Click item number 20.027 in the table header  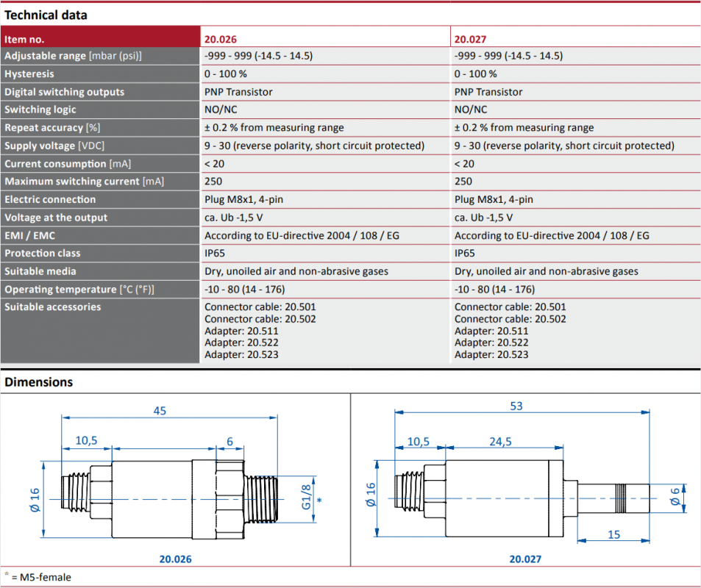470,39
